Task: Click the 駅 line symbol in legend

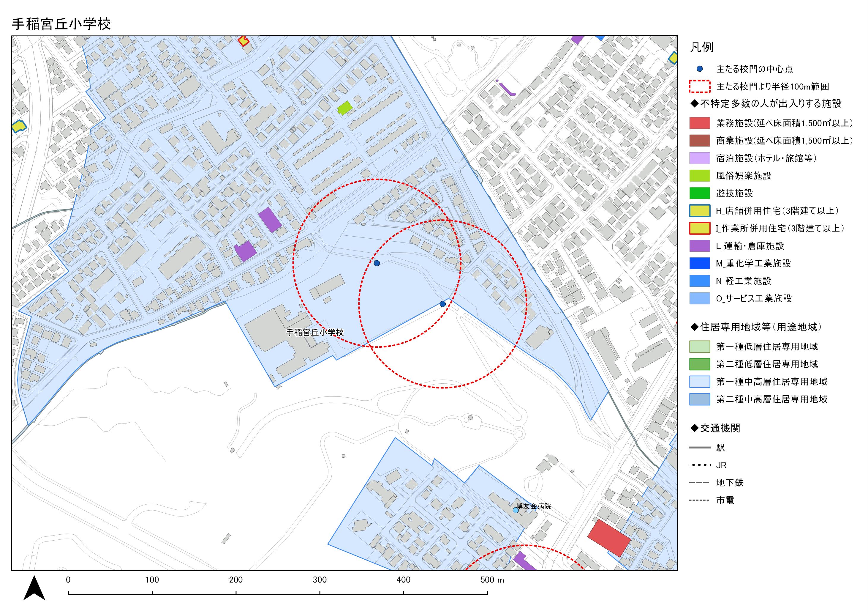Action: coord(700,448)
